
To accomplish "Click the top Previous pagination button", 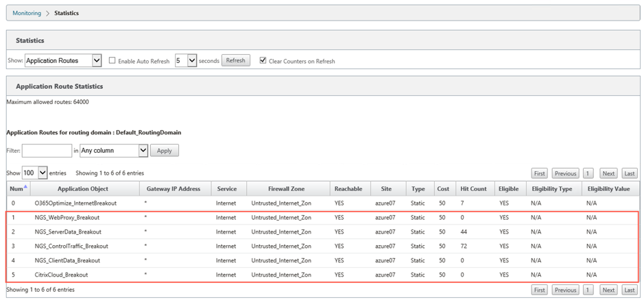I will (566, 173).
